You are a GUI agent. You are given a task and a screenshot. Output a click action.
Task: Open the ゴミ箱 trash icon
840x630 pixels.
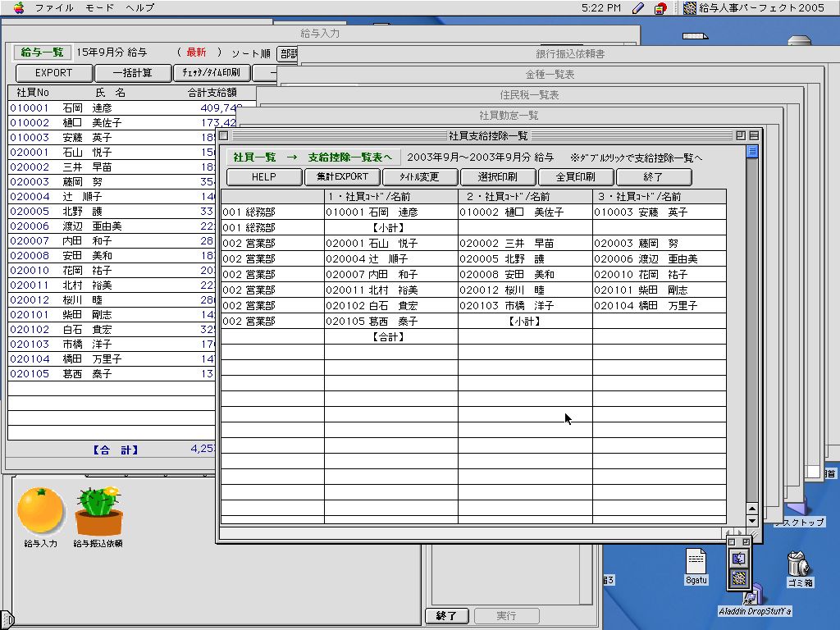pyautogui.click(x=797, y=564)
